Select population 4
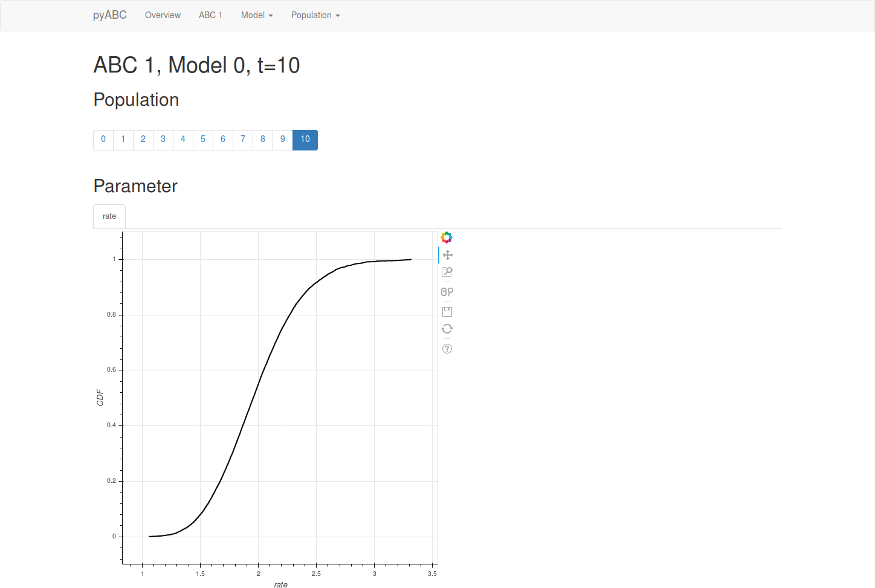The height and width of the screenshot is (588, 875). [183, 140]
